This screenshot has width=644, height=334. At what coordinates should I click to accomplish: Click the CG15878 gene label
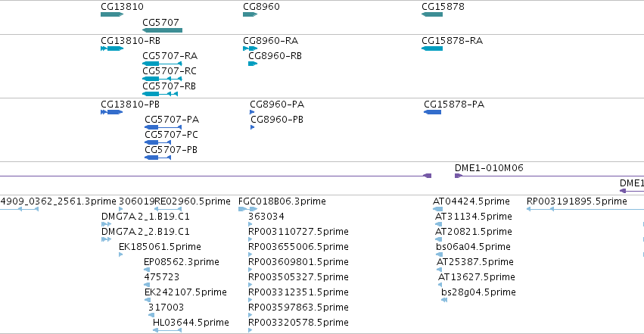tap(443, 7)
